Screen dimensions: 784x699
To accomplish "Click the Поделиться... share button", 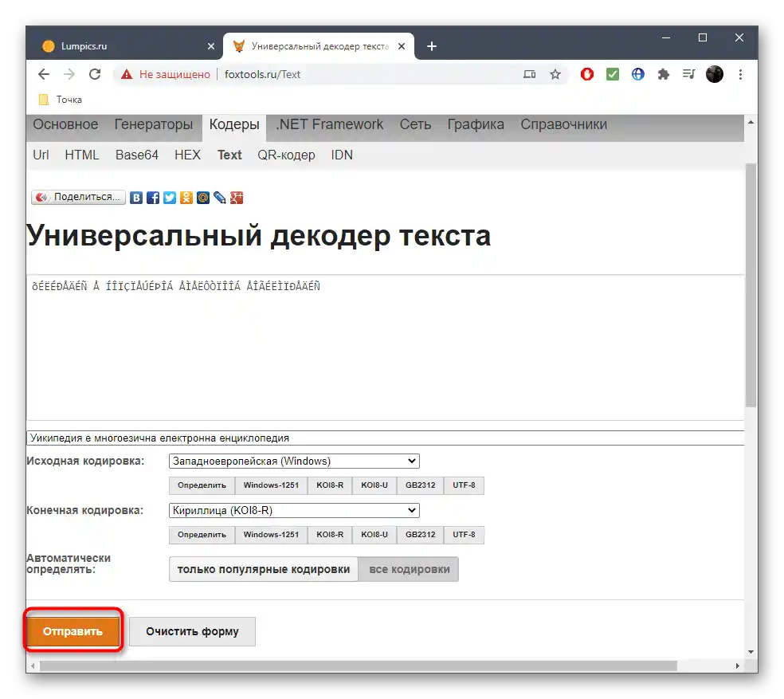I will (78, 197).
